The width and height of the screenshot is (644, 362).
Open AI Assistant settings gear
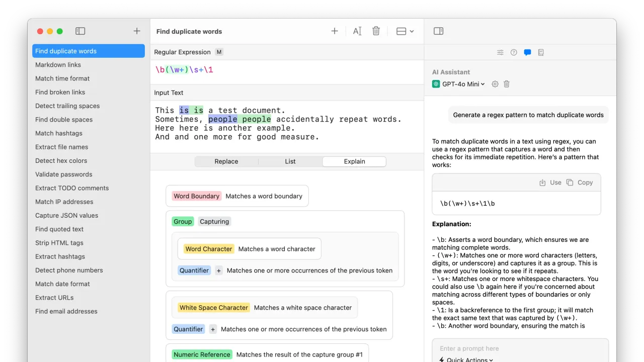point(495,84)
